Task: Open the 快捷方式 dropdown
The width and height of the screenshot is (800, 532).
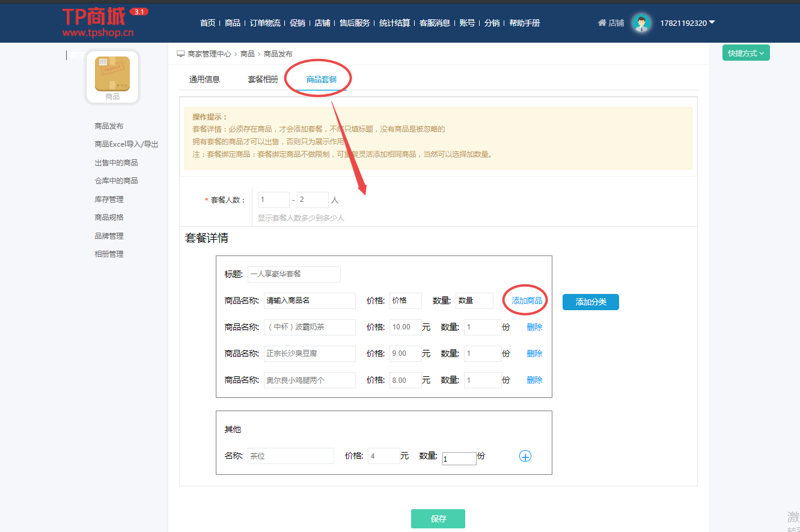Action: 745,53
